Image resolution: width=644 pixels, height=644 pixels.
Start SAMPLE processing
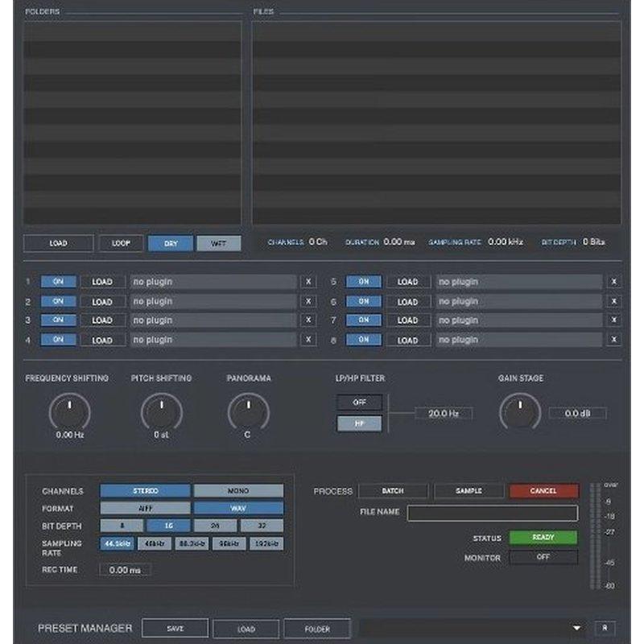coord(469,491)
